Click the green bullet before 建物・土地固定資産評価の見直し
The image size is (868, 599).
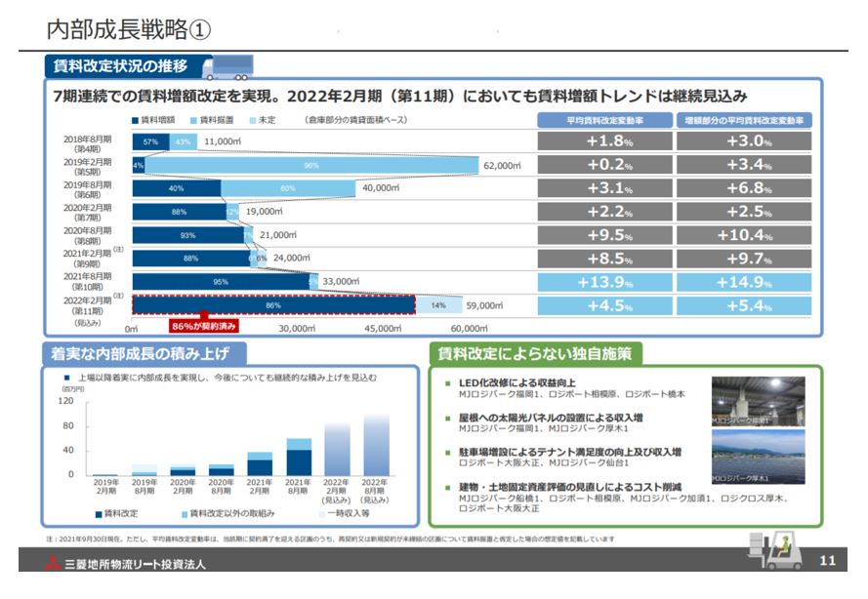pyautogui.click(x=448, y=486)
